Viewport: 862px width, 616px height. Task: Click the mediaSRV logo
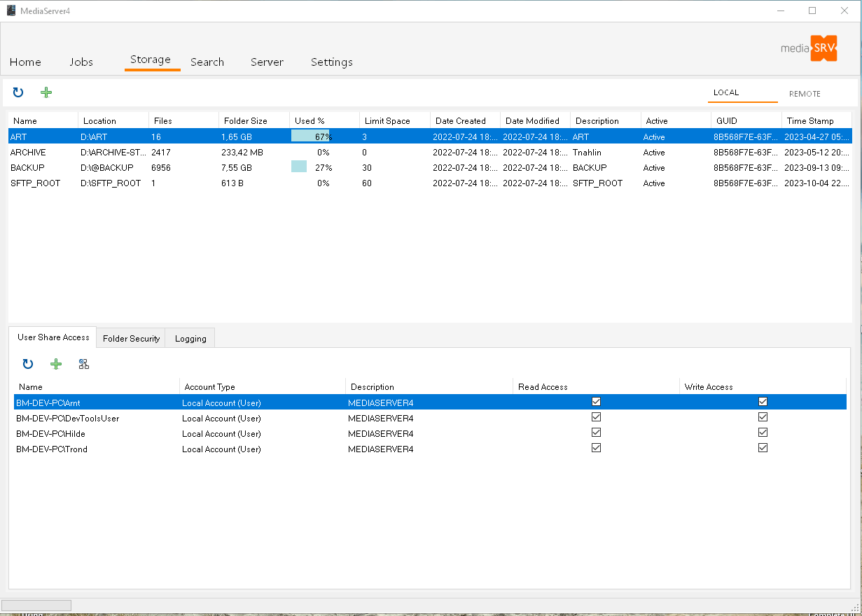[809, 49]
